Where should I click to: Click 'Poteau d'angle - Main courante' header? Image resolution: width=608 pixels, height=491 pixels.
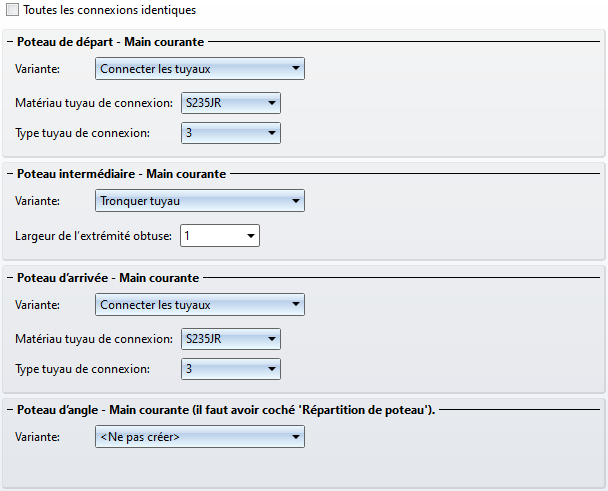[x=228, y=410]
